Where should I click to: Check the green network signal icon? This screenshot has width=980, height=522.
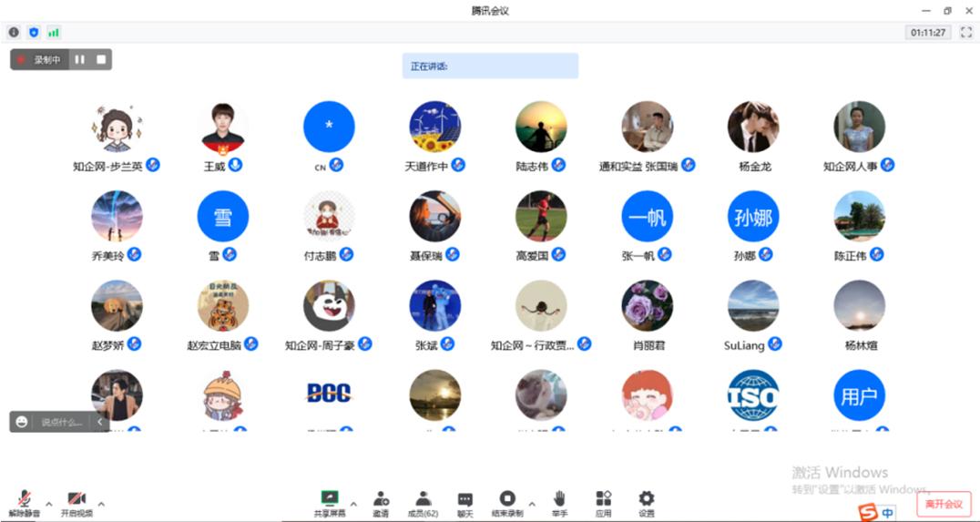[54, 33]
